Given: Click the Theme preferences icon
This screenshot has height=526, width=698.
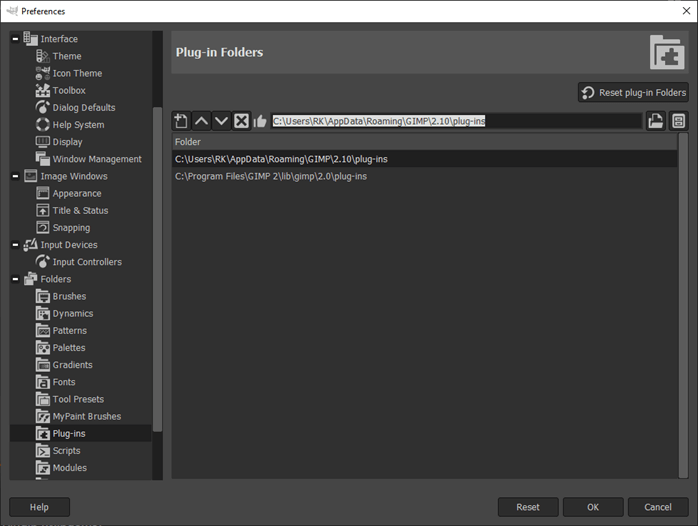Looking at the screenshot, I should tap(43, 56).
